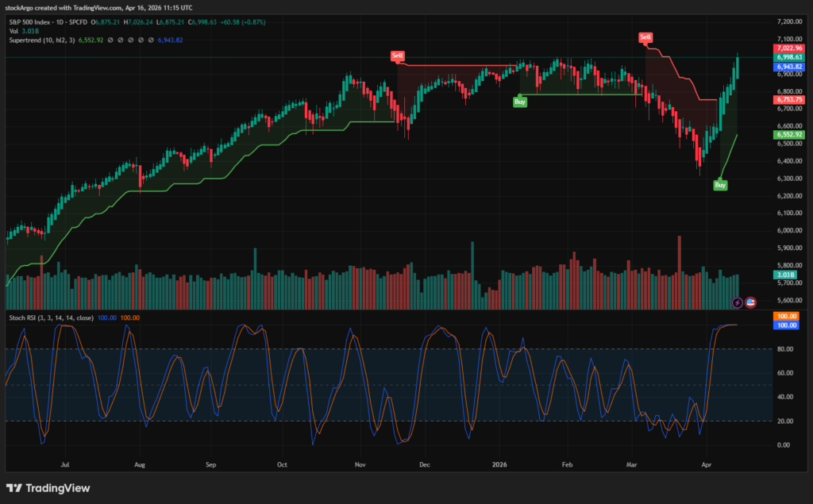
Task: Click the 2026 label on time axis
Action: [x=499, y=464]
